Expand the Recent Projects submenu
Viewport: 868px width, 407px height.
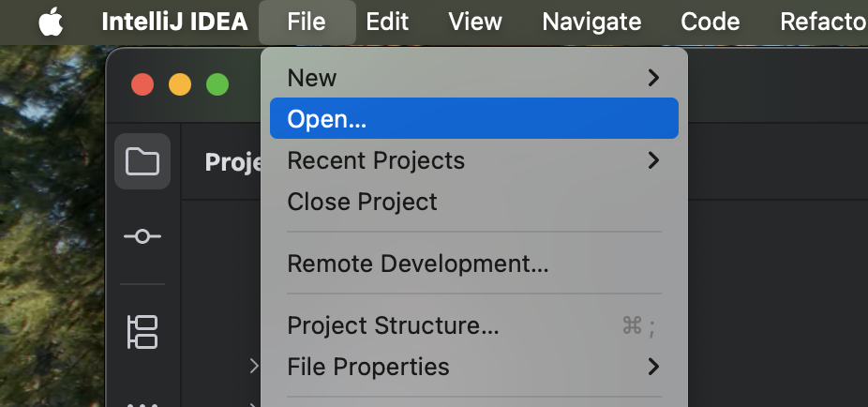654,160
